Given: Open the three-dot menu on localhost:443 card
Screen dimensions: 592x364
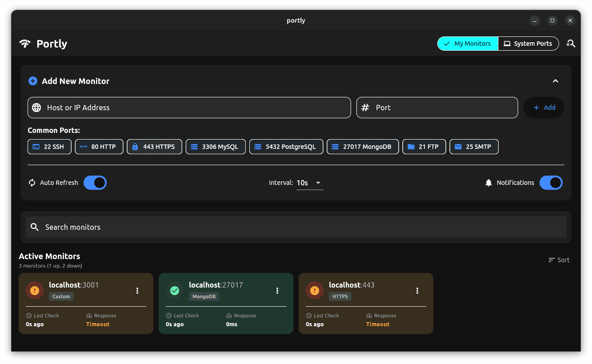Looking at the screenshot, I should pos(417,291).
